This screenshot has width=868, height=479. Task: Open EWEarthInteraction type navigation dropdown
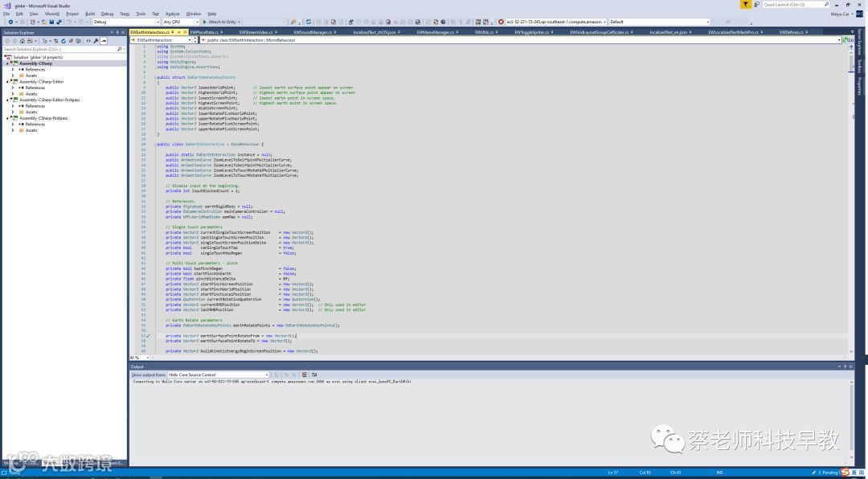(161, 40)
